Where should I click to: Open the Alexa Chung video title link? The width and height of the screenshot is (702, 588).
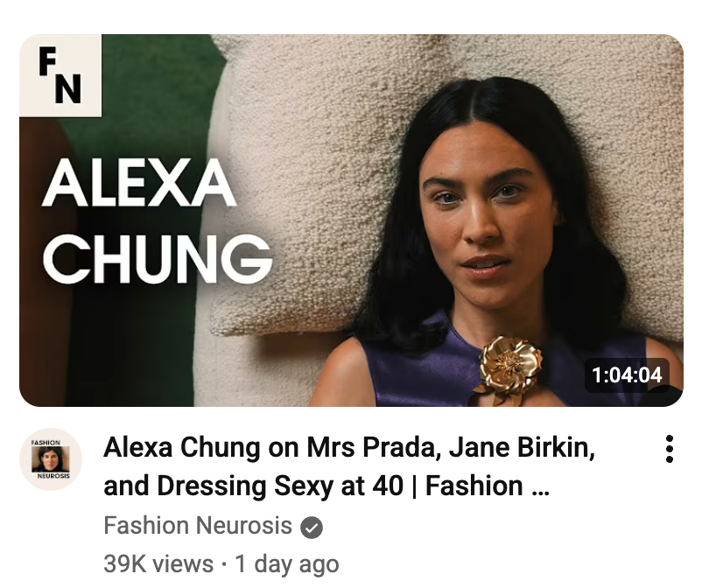(349, 466)
